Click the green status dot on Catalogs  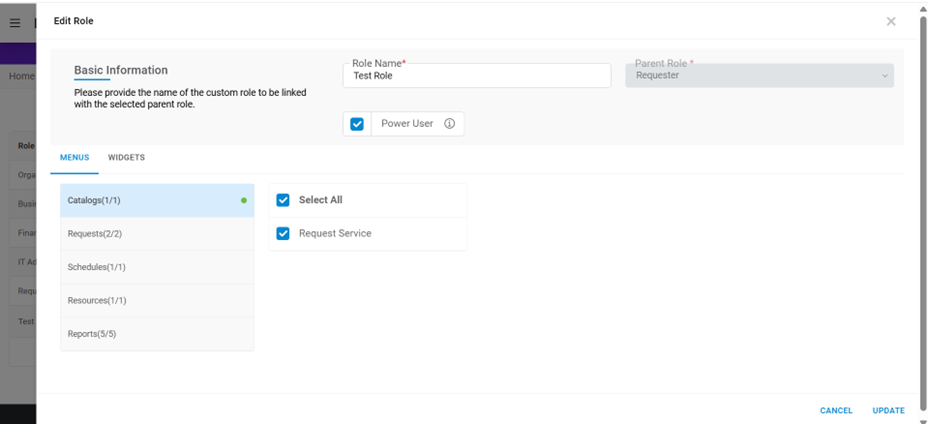243,200
